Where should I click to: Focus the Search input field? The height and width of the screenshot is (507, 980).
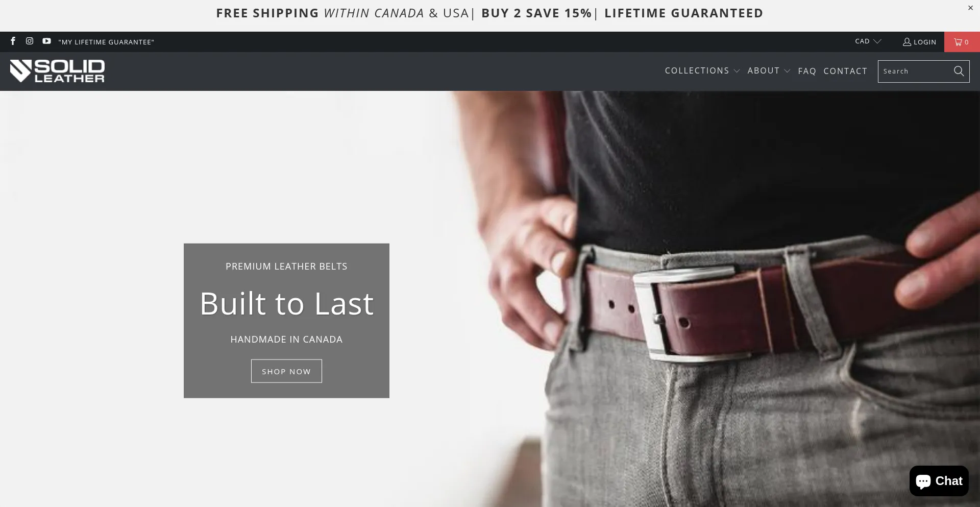914,71
